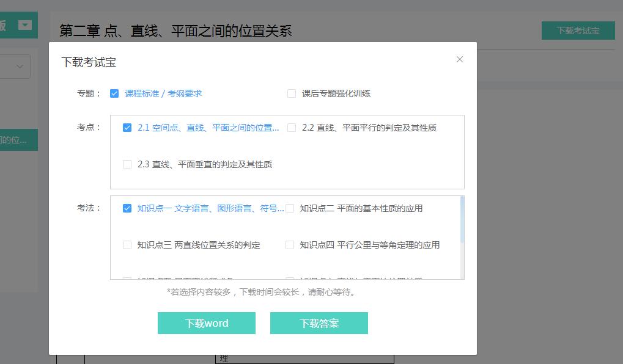This screenshot has height=364, width=623.
Task: Click the 下载答案 button
Action: (319, 324)
